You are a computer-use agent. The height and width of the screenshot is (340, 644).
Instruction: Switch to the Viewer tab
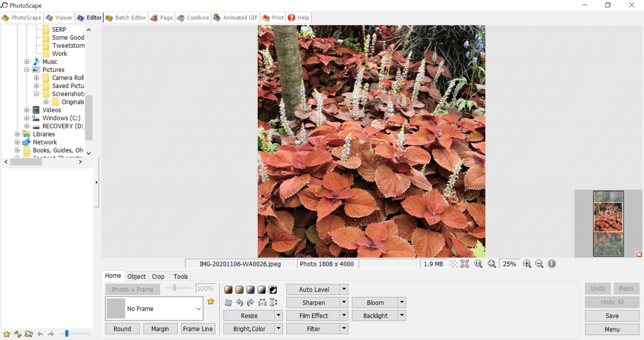click(x=59, y=18)
